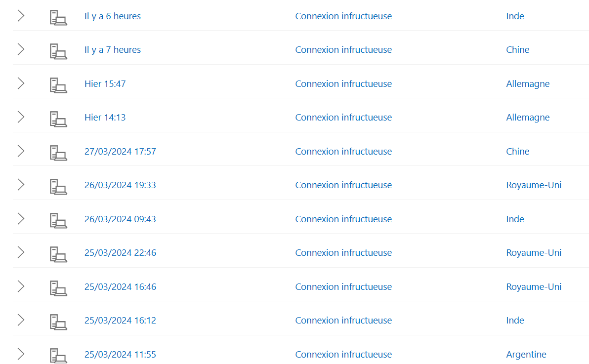
Task: Expand the 'Il y a 6 heures' activity row
Action: [21, 16]
